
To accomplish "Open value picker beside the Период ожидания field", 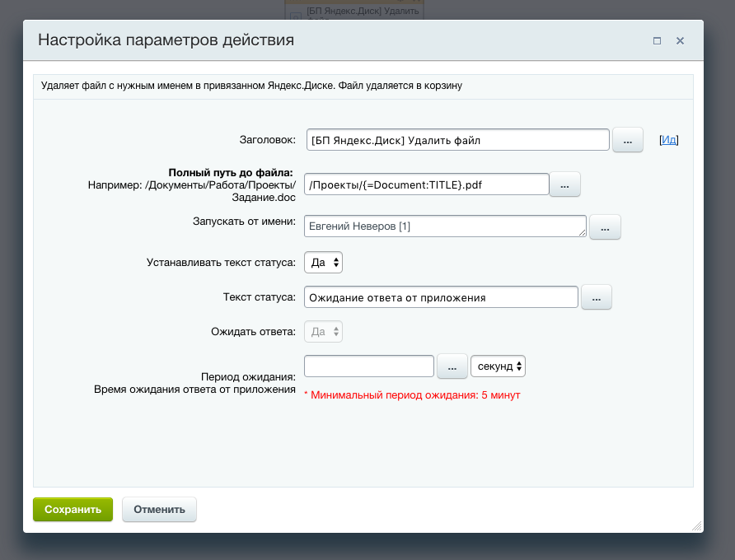I will (x=452, y=366).
